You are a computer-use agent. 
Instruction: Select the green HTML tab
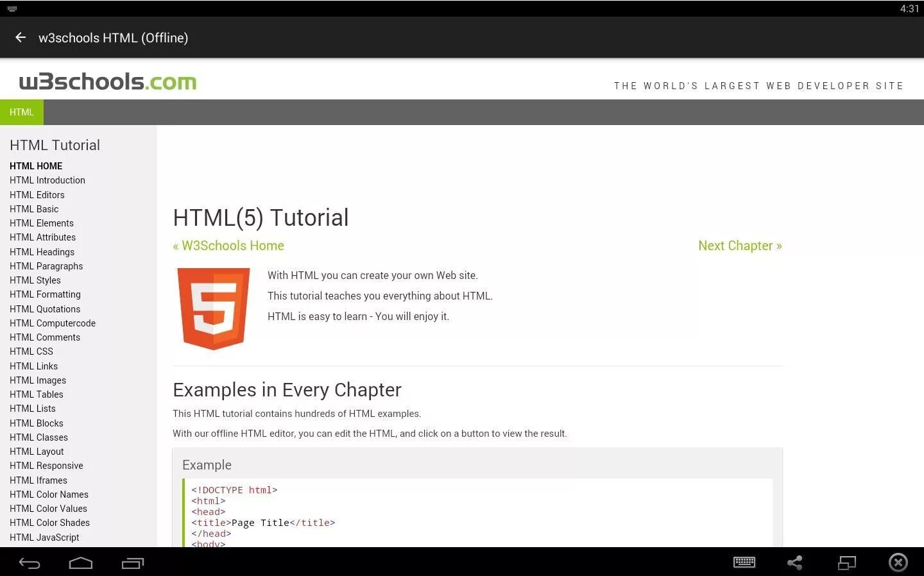[x=22, y=112]
